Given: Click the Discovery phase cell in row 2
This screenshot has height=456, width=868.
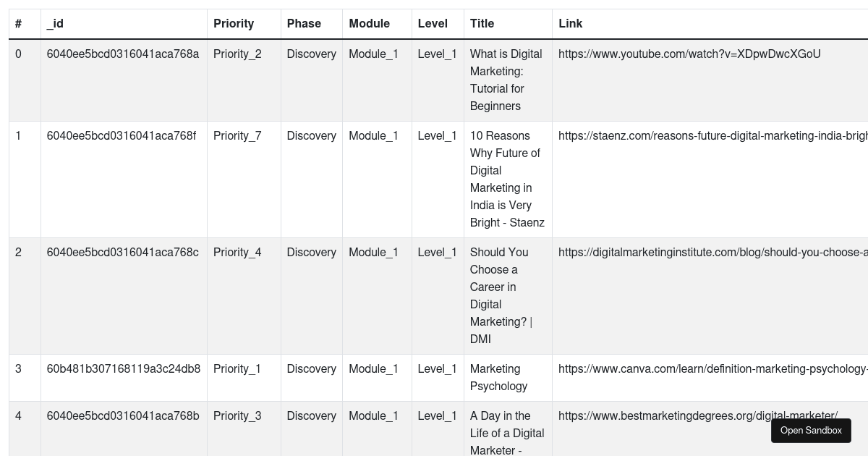Looking at the screenshot, I should (x=311, y=252).
